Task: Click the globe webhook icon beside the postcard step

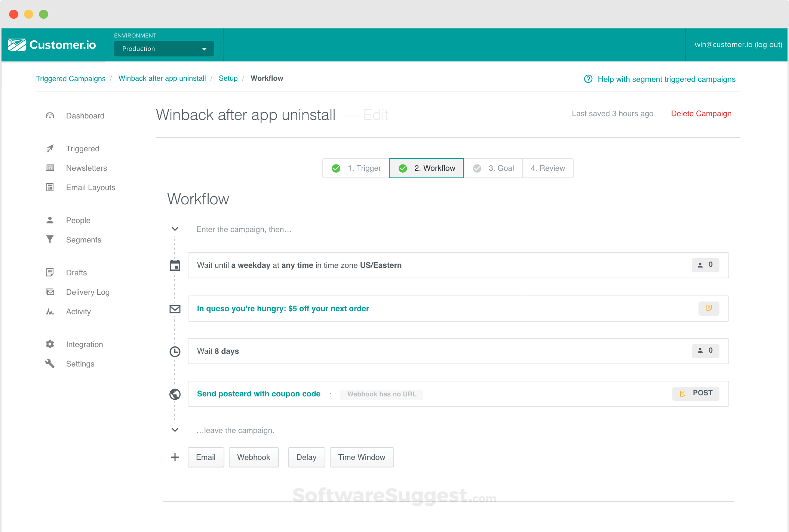Action: (175, 394)
